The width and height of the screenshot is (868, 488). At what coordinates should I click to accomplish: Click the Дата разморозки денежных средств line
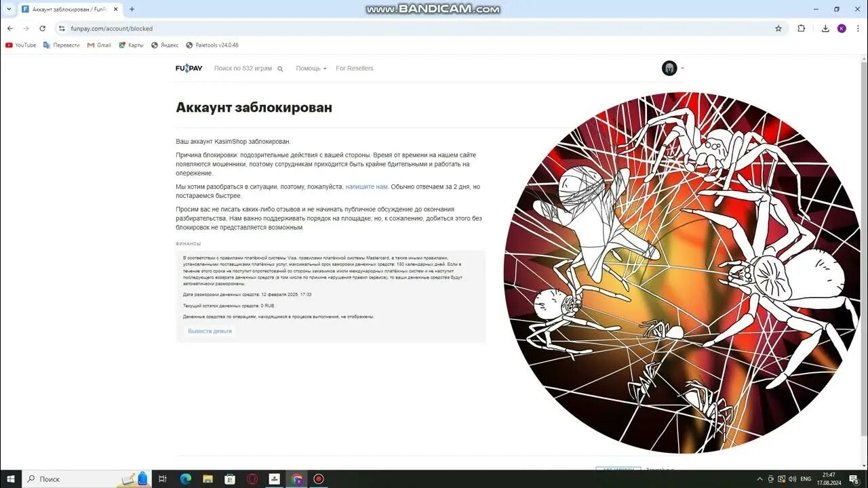click(247, 295)
